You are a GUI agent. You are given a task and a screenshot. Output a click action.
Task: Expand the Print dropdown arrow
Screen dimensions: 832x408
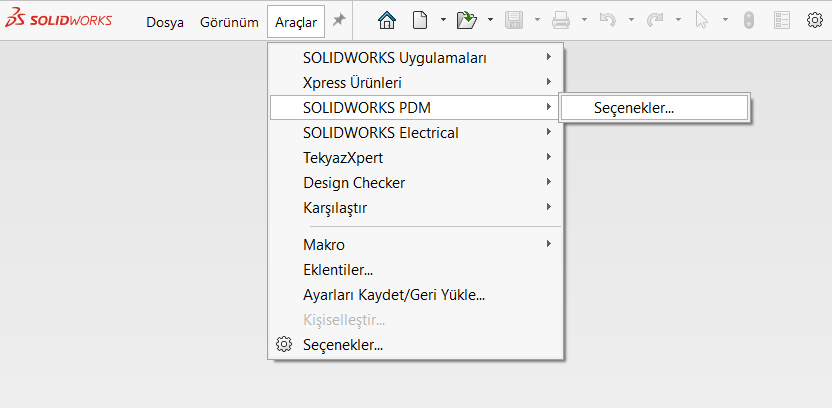tap(584, 20)
